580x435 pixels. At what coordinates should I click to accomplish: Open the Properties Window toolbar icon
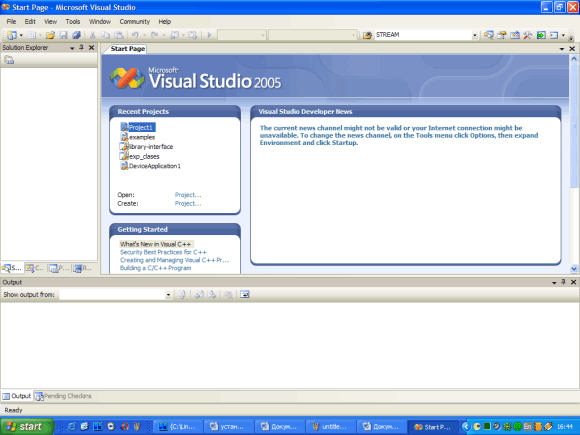coord(502,35)
